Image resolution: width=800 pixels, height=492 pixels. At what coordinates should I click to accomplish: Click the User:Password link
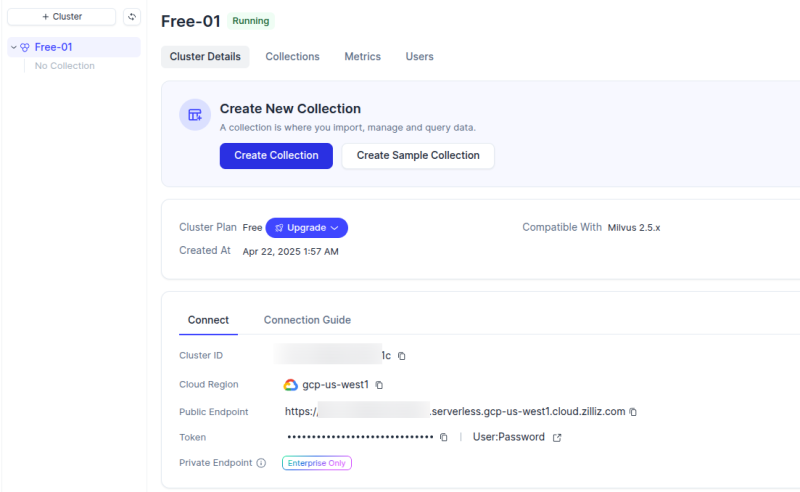[x=508, y=437]
